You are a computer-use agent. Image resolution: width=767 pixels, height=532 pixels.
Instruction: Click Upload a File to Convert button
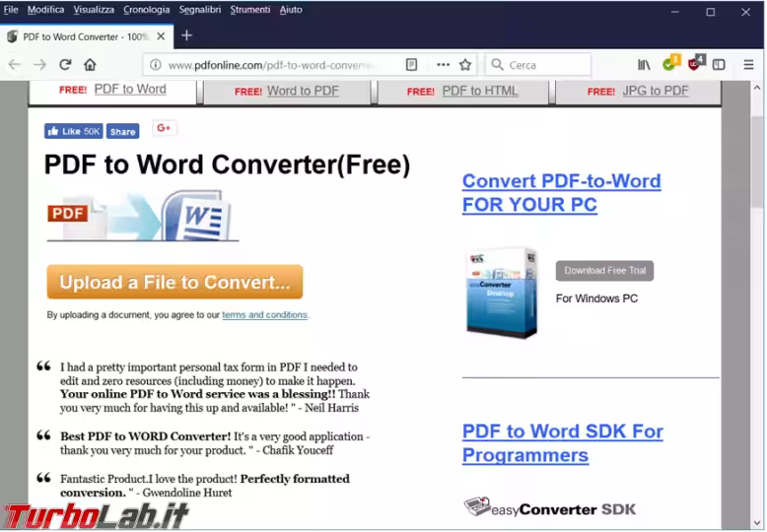[x=174, y=282]
